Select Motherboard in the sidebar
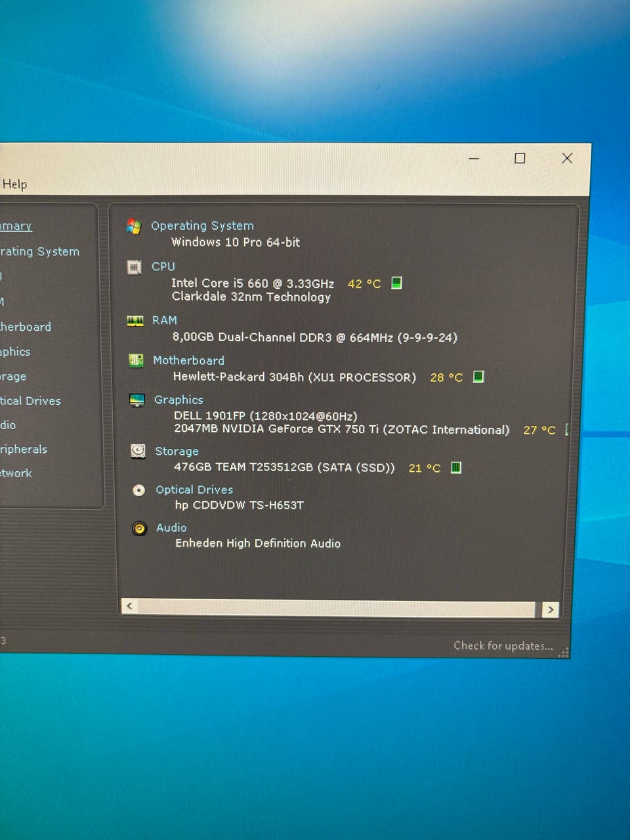Screen dimensions: 630x840 pos(26,327)
